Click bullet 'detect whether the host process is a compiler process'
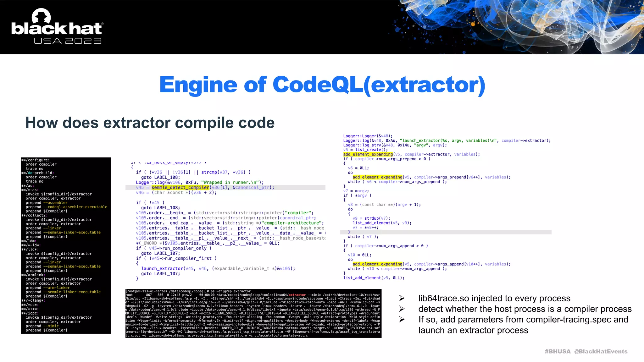 [x=525, y=309]
